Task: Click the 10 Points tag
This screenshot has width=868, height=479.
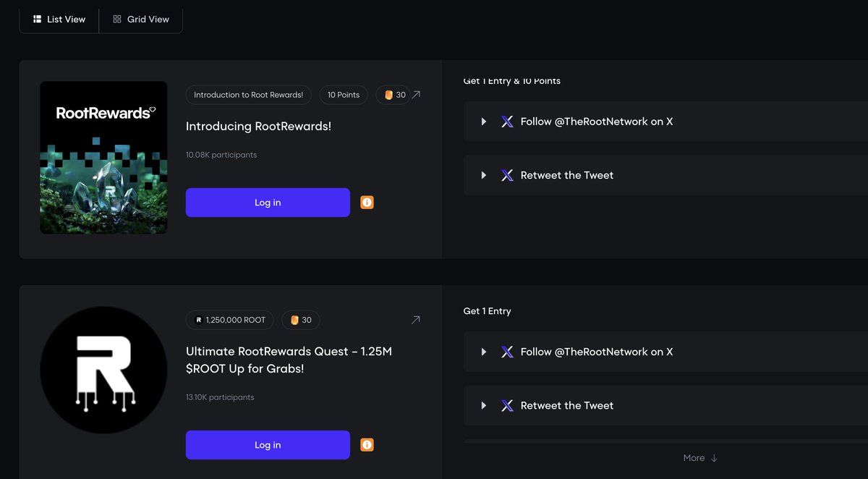Action: pyautogui.click(x=344, y=95)
